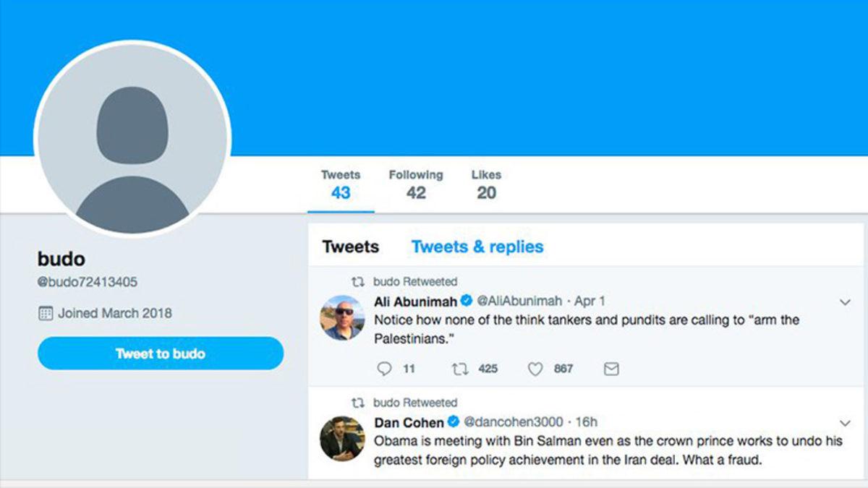Open the reply icon on Ali Abunimah's tweet
The height and width of the screenshot is (488, 868).
click(x=384, y=369)
